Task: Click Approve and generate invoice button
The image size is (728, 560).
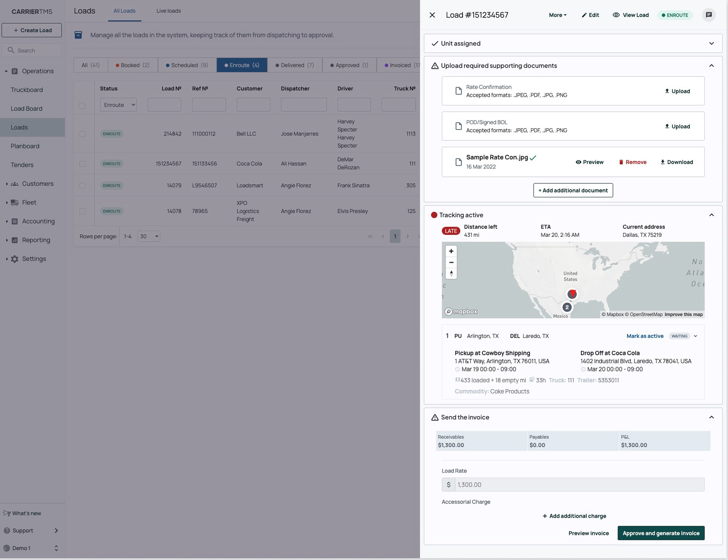Action: [661, 533]
